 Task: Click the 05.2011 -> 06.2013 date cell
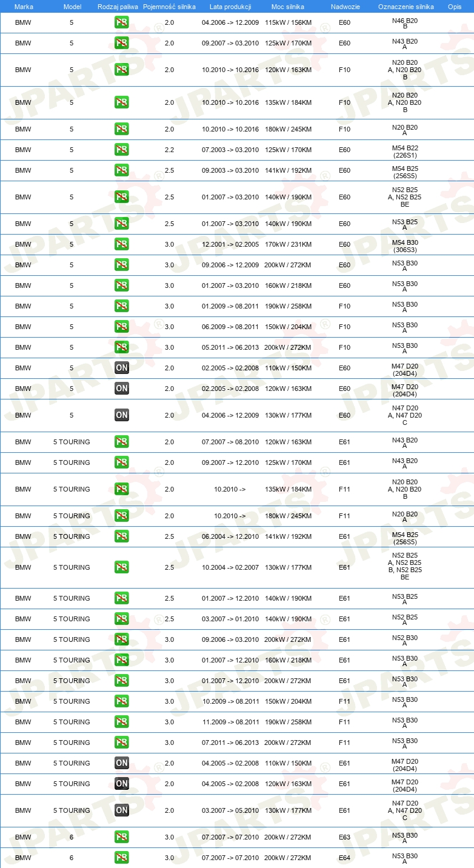coord(230,347)
